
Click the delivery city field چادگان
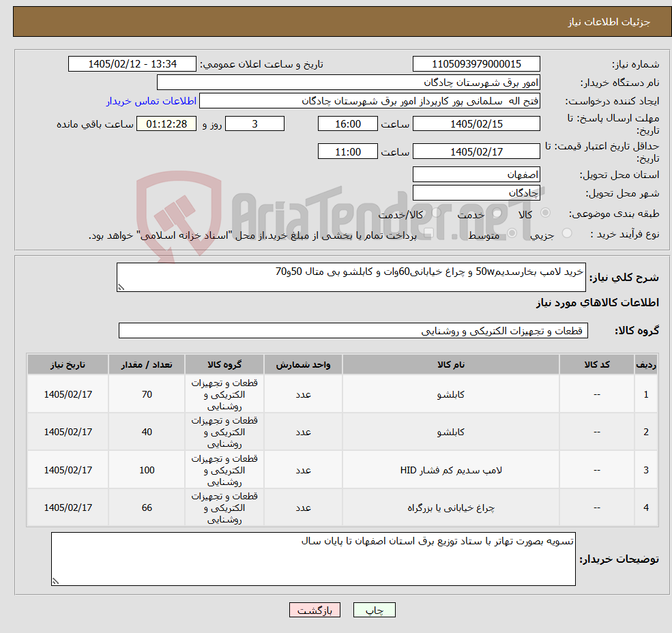(476, 193)
